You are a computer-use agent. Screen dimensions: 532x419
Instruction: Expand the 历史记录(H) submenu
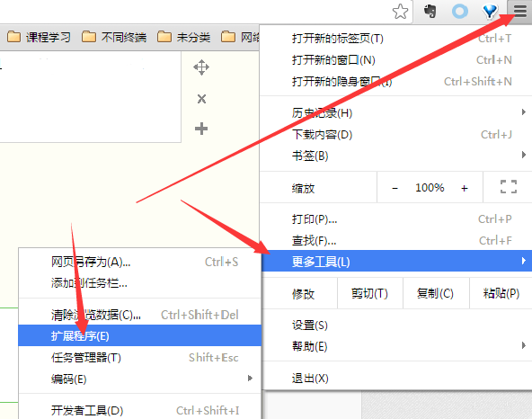[x=396, y=112]
